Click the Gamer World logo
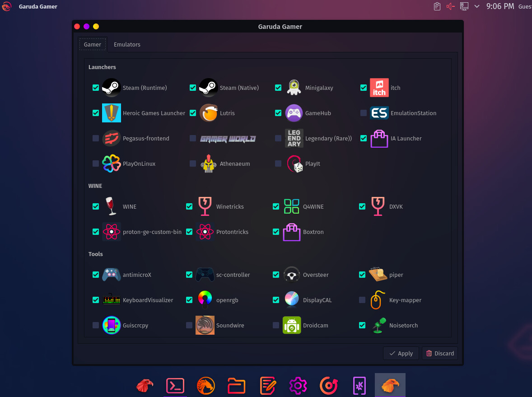 pyautogui.click(x=228, y=139)
